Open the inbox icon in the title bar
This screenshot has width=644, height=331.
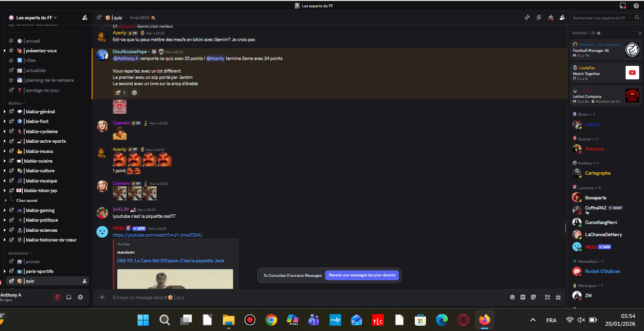pos(623,6)
